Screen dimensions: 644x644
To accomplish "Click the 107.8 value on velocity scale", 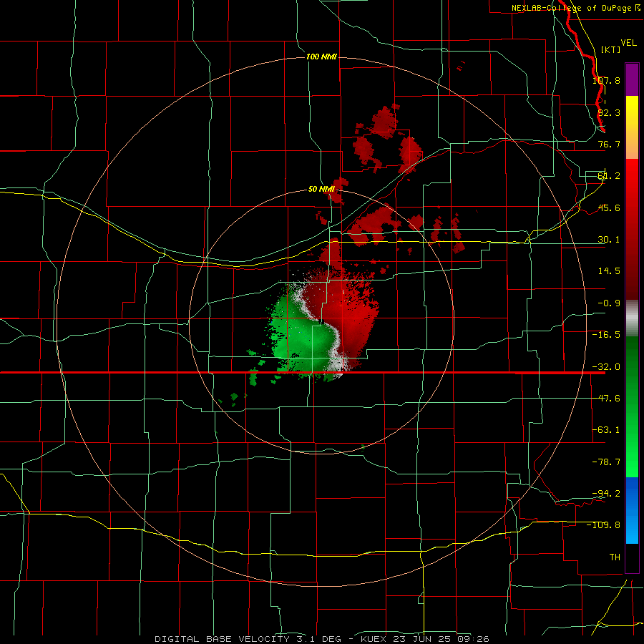I will click(606, 80).
